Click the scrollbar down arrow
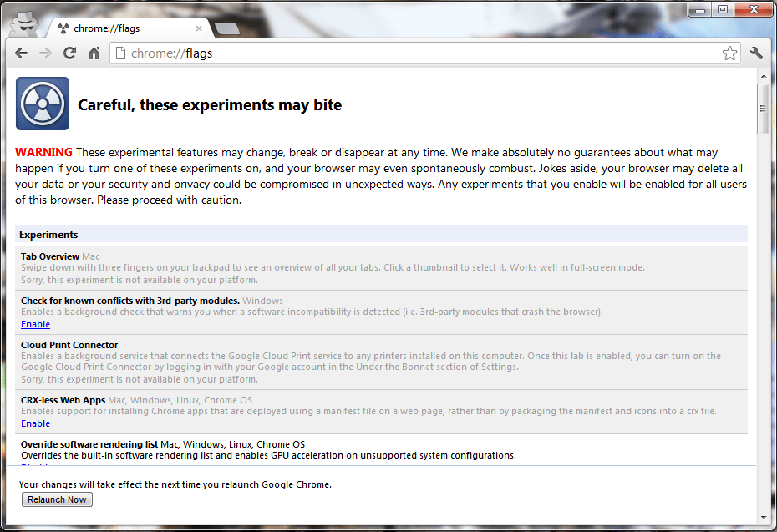The image size is (777, 532). point(763,518)
